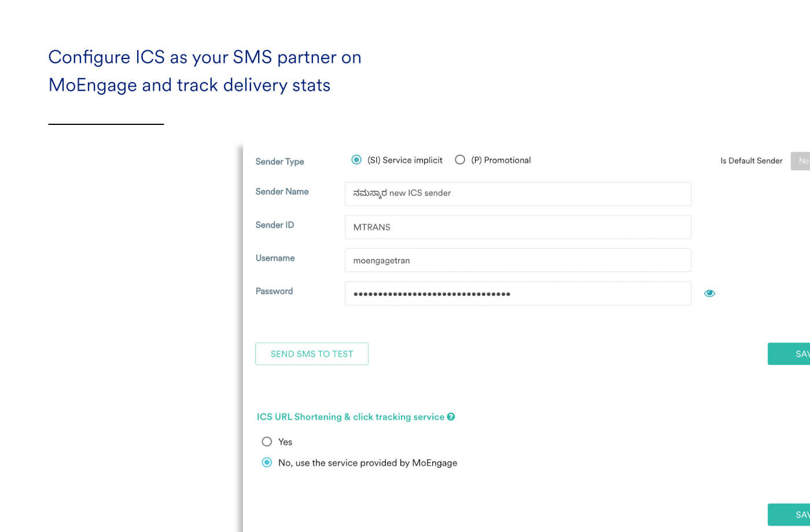The height and width of the screenshot is (532, 810).
Task: Select No, use the service provided by MoEngage
Action: (267, 463)
